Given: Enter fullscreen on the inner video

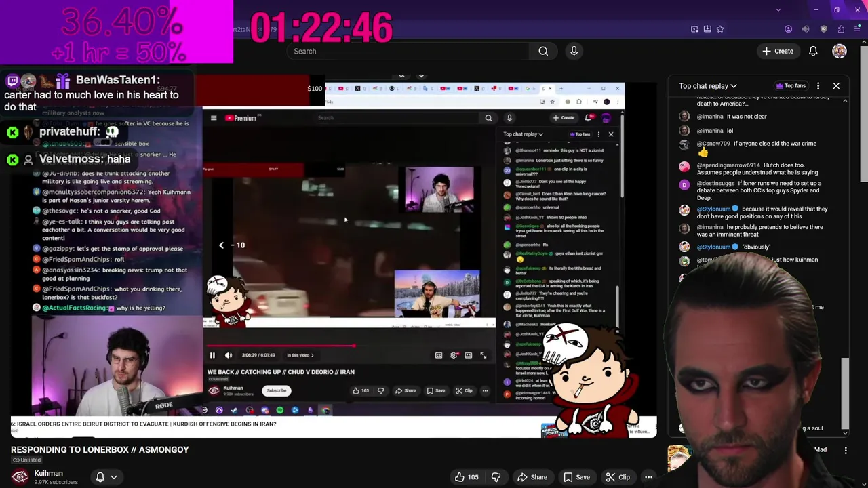Looking at the screenshot, I should [484, 355].
